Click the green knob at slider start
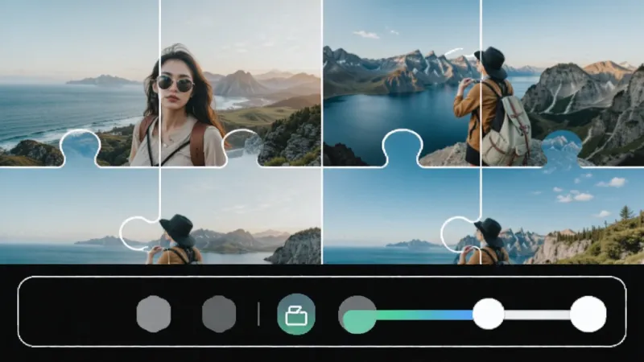The height and width of the screenshot is (362, 644). pos(359,321)
